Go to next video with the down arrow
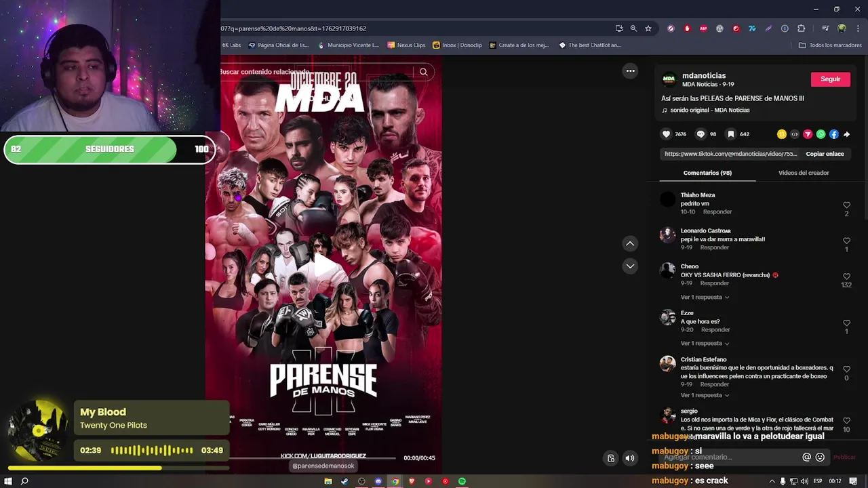The height and width of the screenshot is (488, 868). [630, 266]
